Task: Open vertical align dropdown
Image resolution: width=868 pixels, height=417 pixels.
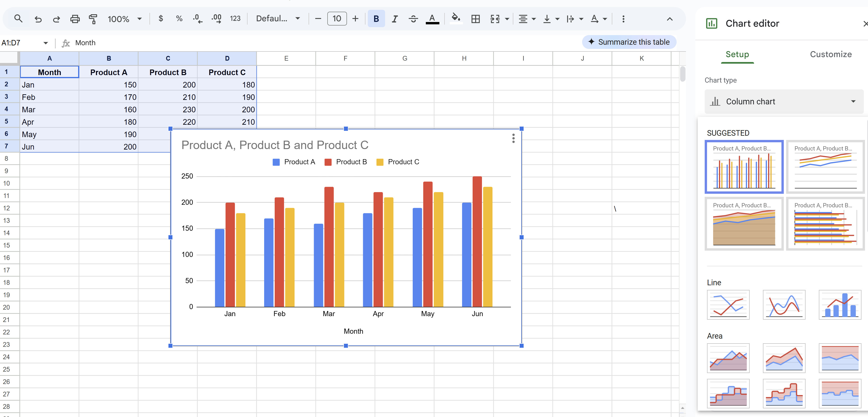Action: tap(551, 19)
